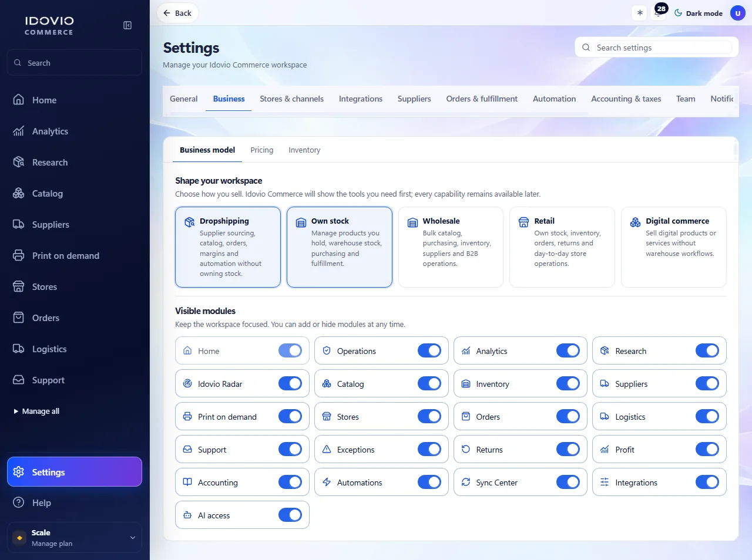Click the sidebar Search box
This screenshot has width=752, height=560.
tap(75, 62)
